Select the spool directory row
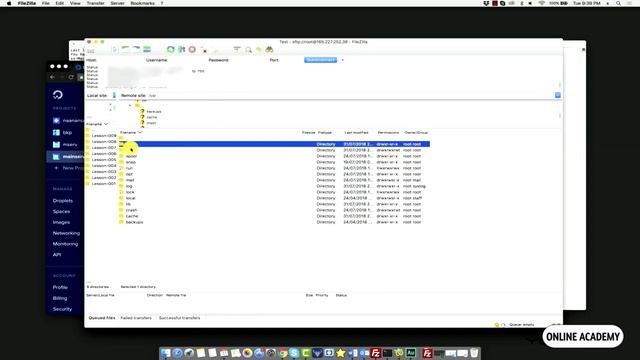Viewport: 640px width, 360px height. pyautogui.click(x=274, y=156)
